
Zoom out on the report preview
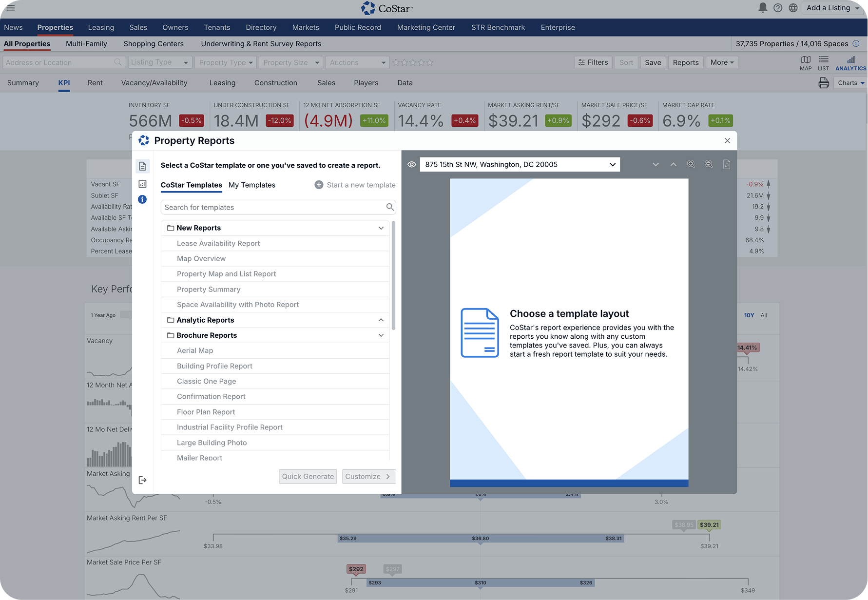pos(709,164)
